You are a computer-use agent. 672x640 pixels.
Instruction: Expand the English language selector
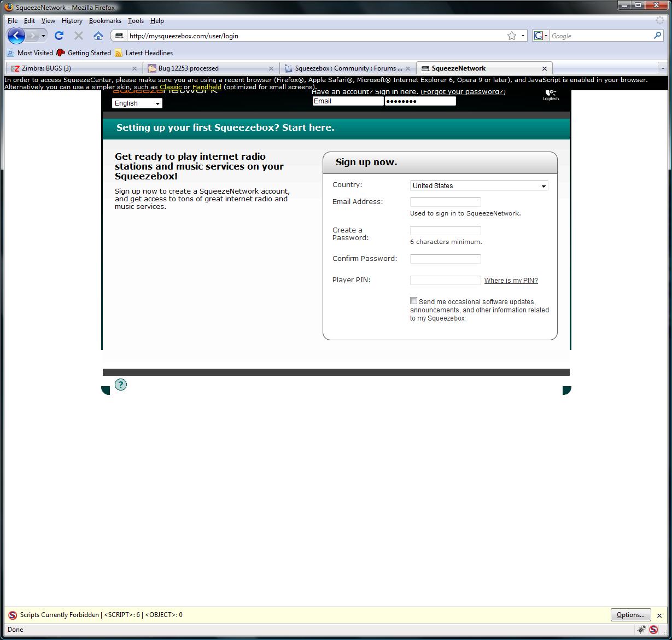click(137, 103)
